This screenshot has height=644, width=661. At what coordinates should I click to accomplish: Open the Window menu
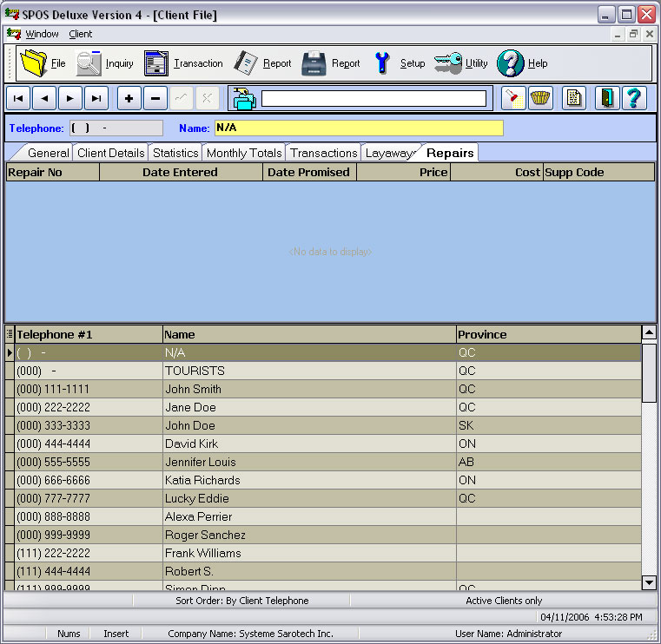coord(42,34)
